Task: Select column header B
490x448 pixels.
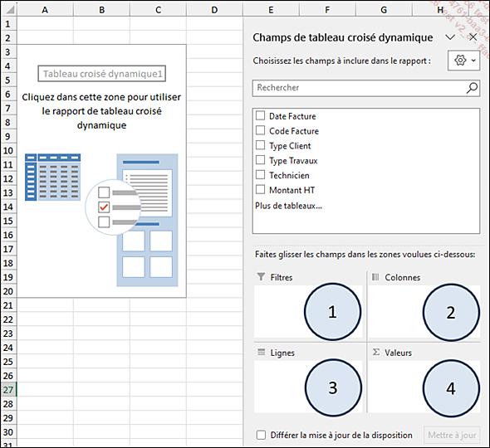Action: [x=101, y=10]
